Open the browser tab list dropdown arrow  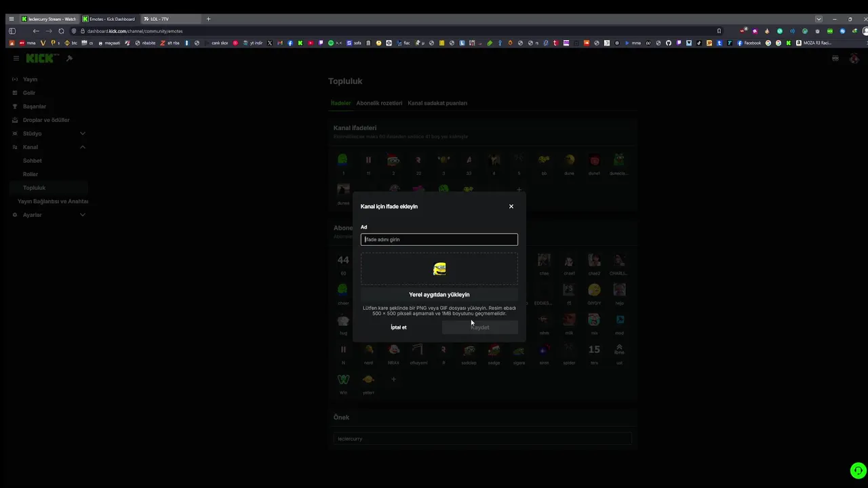818,19
